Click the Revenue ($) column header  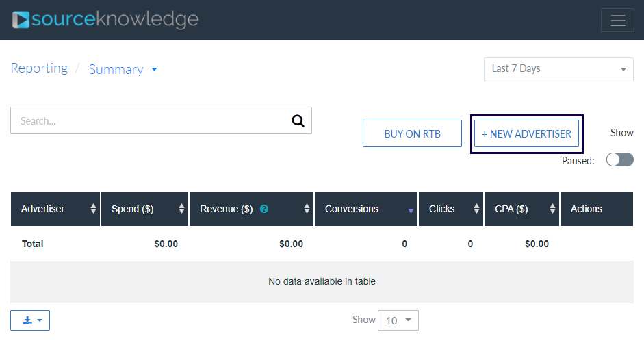click(x=226, y=209)
